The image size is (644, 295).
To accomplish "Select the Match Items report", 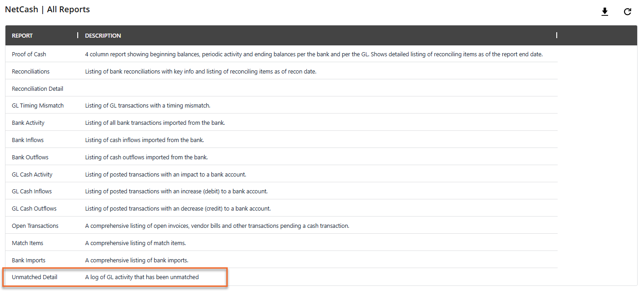I will coord(28,243).
